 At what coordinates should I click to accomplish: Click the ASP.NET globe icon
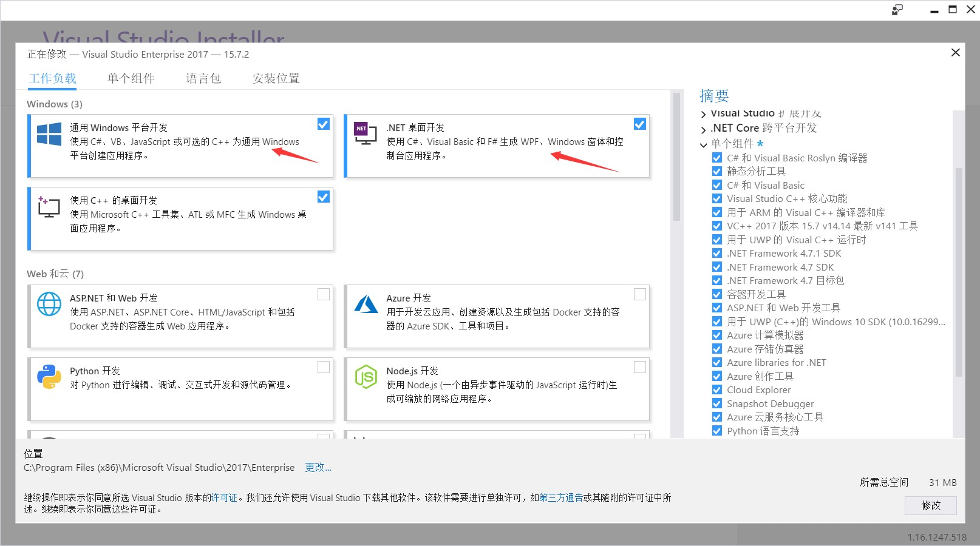tap(49, 304)
